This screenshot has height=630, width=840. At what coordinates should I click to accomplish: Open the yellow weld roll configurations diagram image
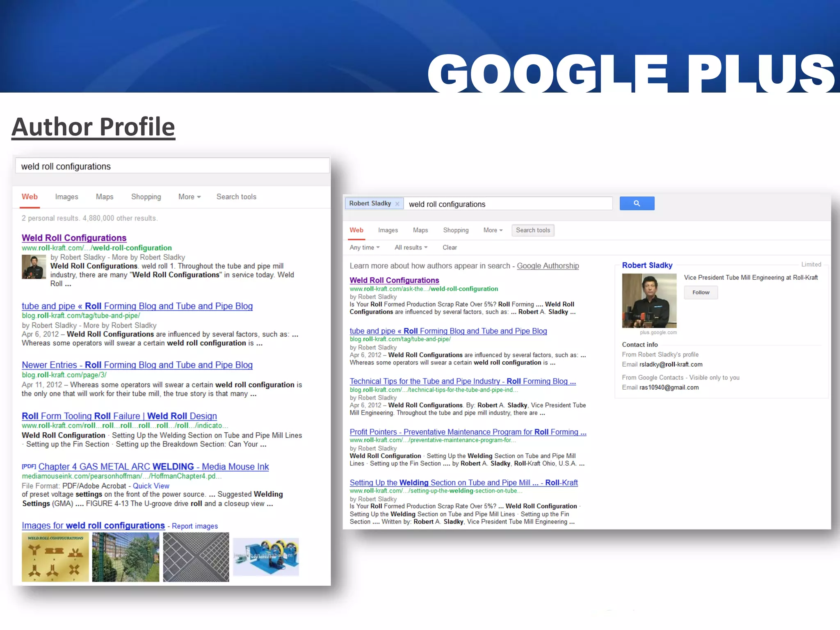(55, 557)
